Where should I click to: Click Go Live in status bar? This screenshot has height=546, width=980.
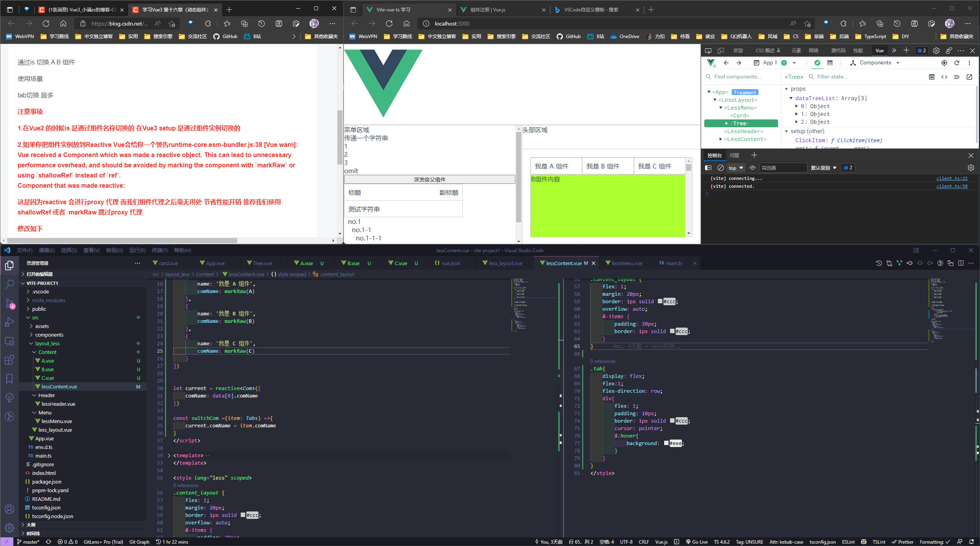click(x=697, y=542)
